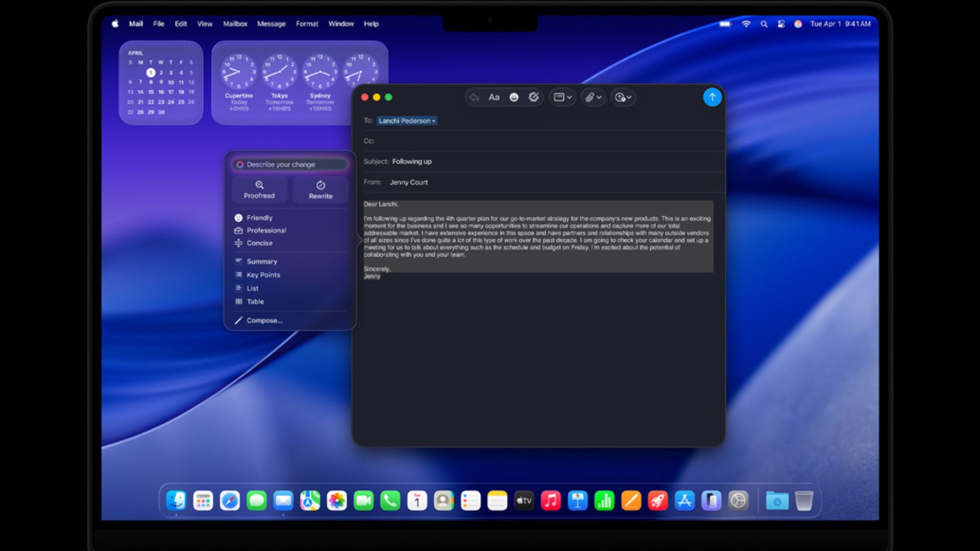Select the Rewrite option

point(320,189)
